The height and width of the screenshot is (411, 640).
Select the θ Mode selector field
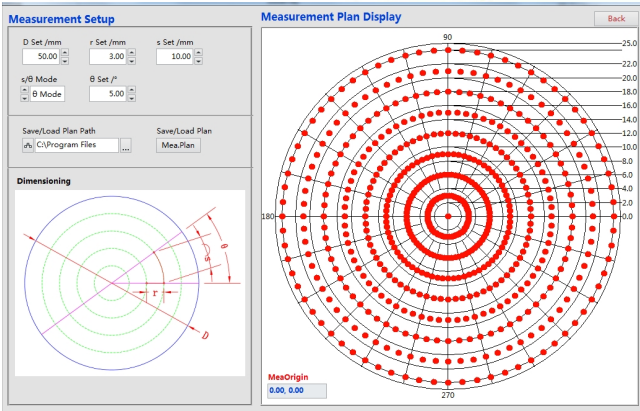[47, 94]
